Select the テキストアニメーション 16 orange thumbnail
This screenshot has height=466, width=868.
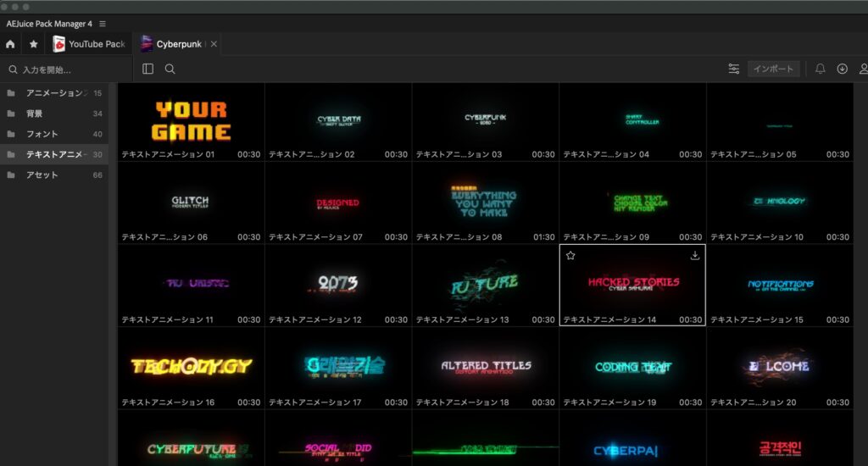tap(191, 368)
